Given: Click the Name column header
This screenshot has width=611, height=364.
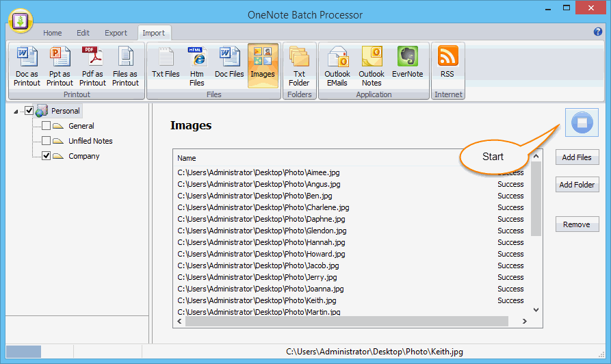Looking at the screenshot, I should pyautogui.click(x=186, y=158).
